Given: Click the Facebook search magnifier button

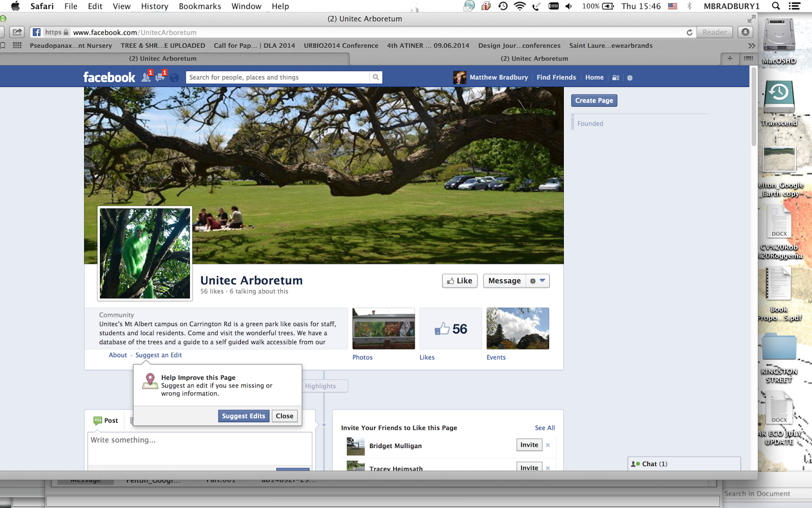Looking at the screenshot, I should pyautogui.click(x=376, y=77).
